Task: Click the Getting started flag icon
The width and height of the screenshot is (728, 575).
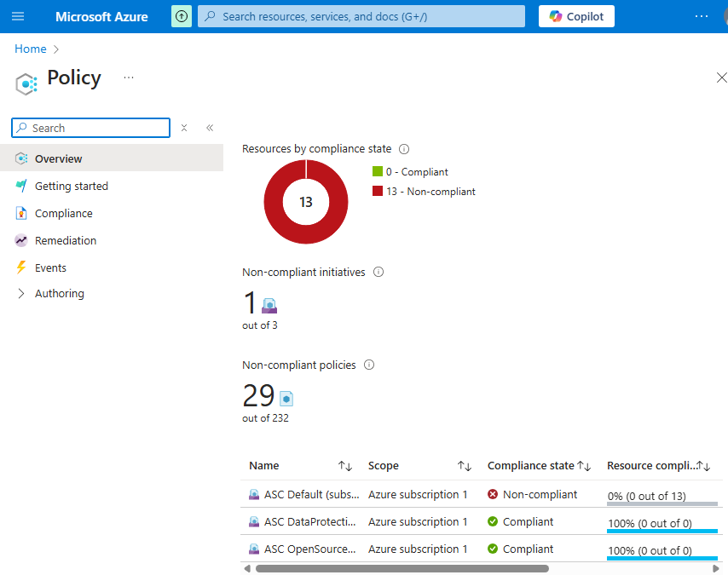Action: 21,186
